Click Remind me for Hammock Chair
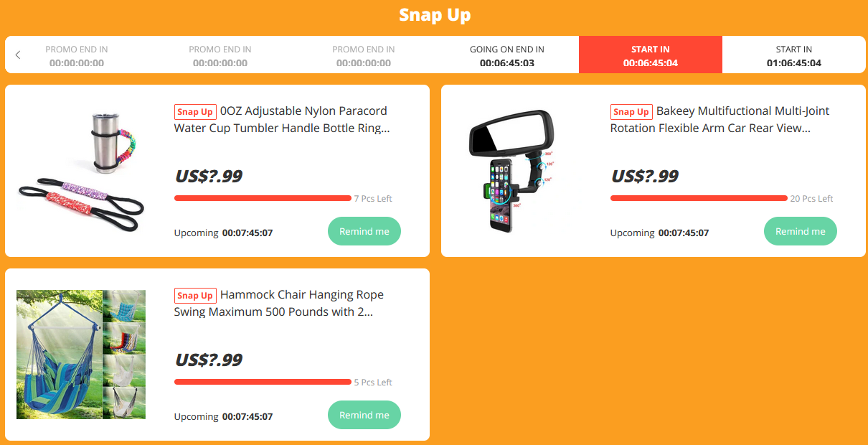868x445 pixels. (364, 415)
